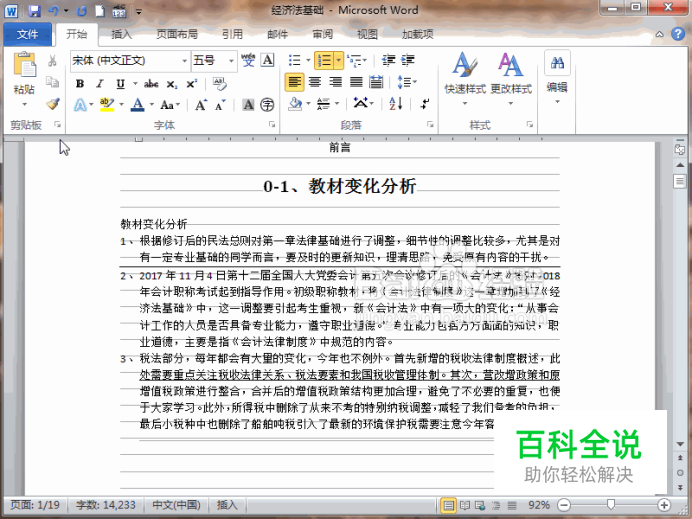Click the Increase Indent icon

coord(408,60)
